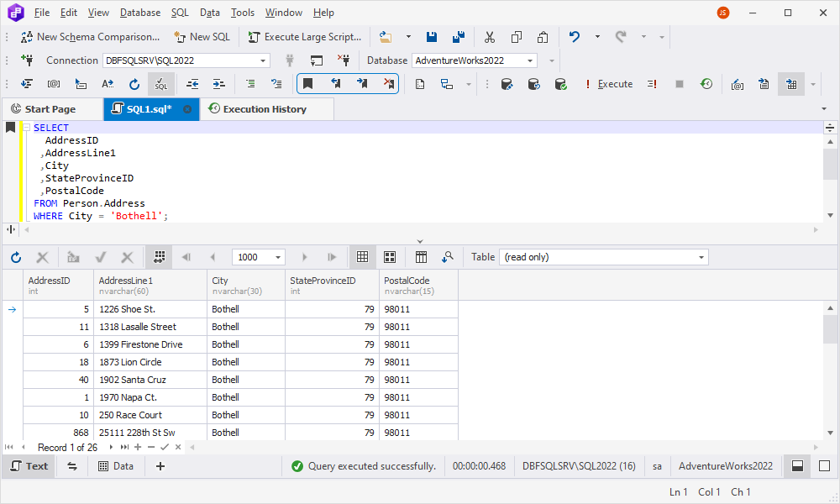Click the New Connection plug icon
The width and height of the screenshot is (840, 504).
(27, 60)
